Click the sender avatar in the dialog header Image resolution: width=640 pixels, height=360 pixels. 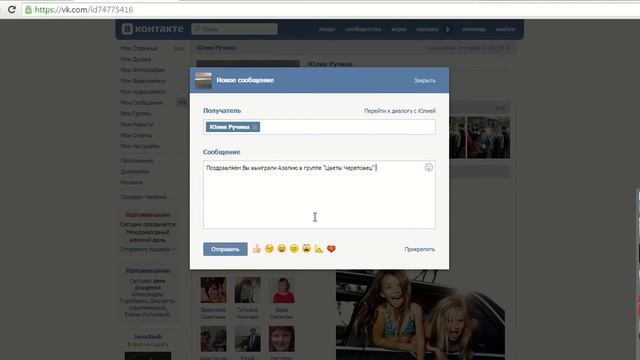(x=203, y=80)
